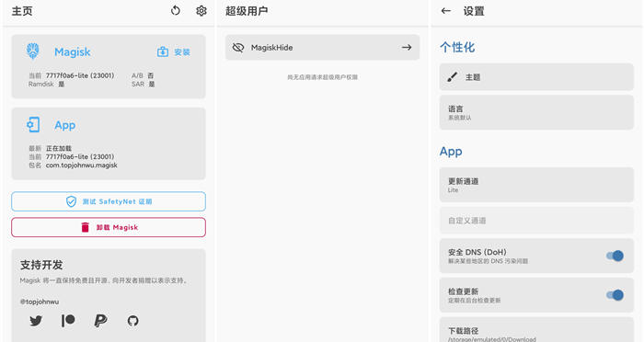Toggle the 检查更新 switch

(x=615, y=295)
